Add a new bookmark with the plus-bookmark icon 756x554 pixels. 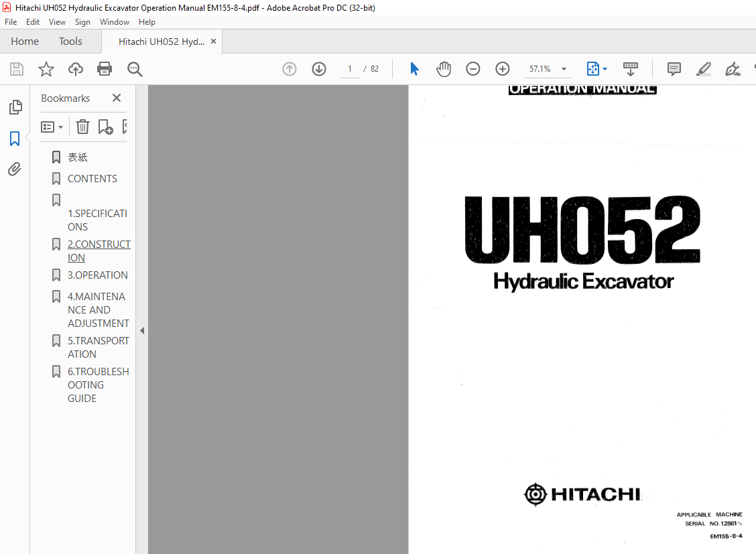[x=105, y=127]
